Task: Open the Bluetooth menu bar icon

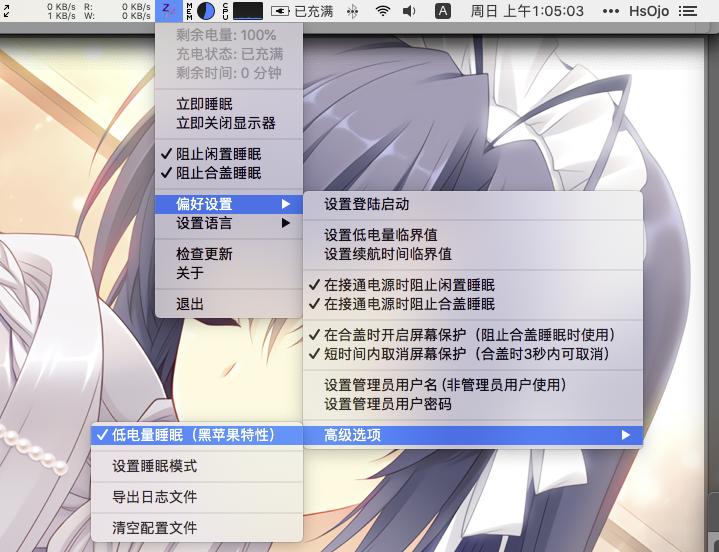Action: 352,11
